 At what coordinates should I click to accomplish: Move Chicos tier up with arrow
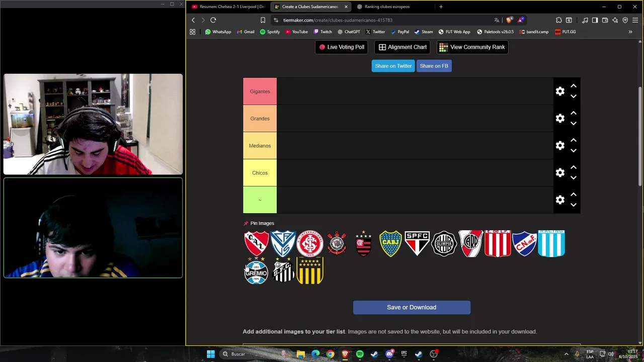click(574, 168)
